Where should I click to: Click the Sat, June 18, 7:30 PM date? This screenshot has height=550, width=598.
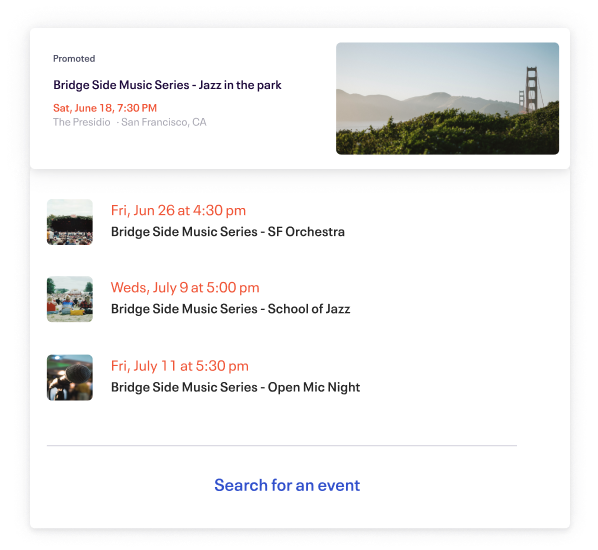(x=105, y=108)
